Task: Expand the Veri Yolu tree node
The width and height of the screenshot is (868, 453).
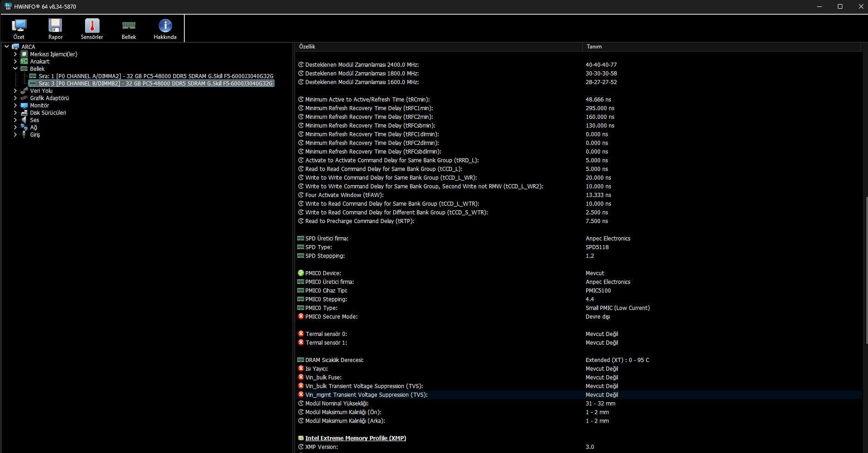Action: coord(15,91)
